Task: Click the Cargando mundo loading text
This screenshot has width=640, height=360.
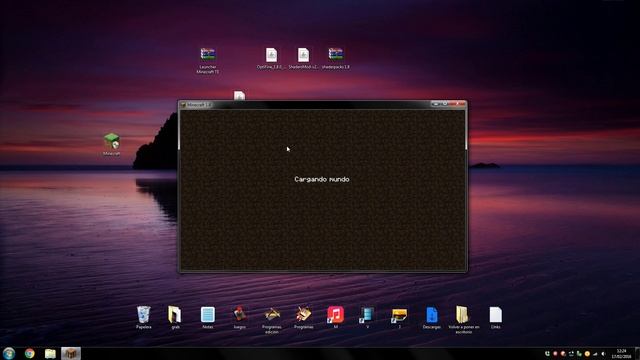Action: tap(322, 179)
